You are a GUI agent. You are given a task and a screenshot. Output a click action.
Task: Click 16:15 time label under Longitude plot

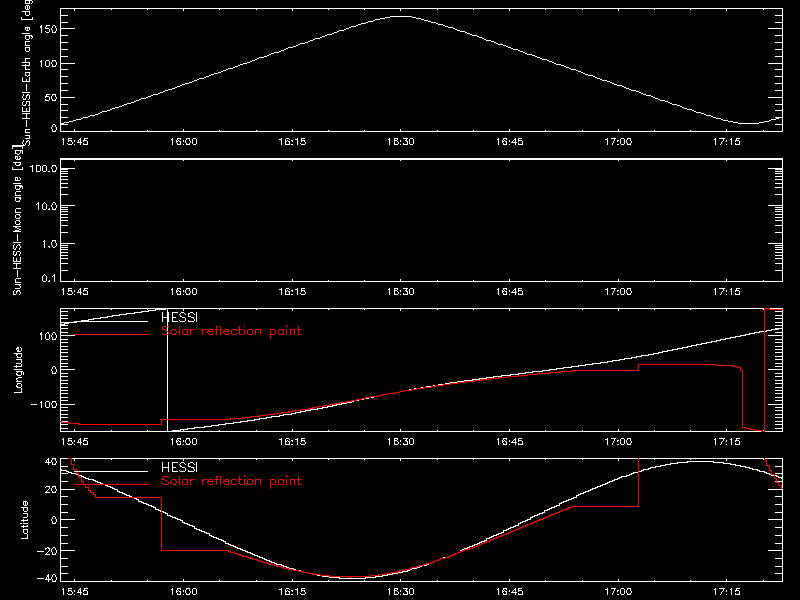pyautogui.click(x=292, y=442)
